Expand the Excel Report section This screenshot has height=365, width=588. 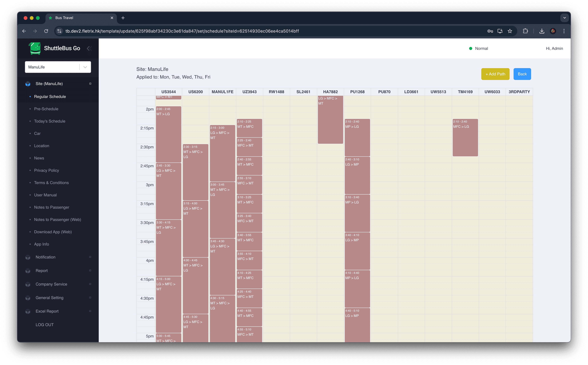coord(47,311)
